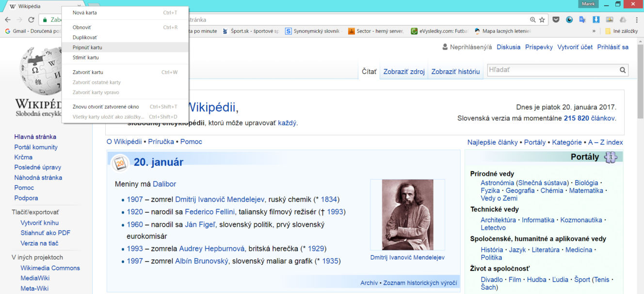Click the 20 január calendar icon

click(120, 163)
